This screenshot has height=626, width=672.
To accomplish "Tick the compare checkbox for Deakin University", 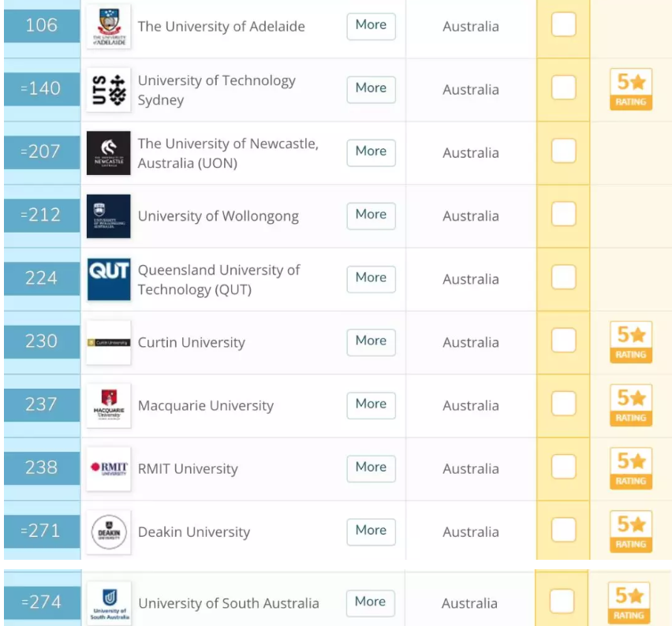I will point(564,530).
